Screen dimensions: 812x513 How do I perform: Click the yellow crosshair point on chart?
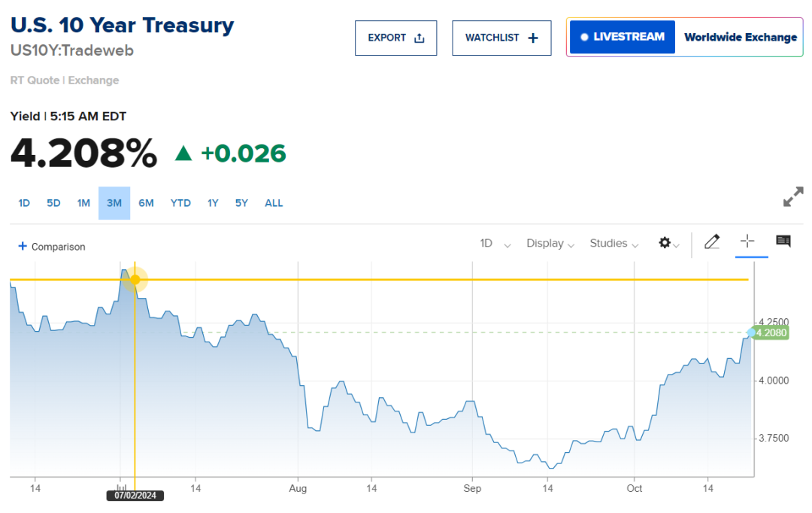135,280
